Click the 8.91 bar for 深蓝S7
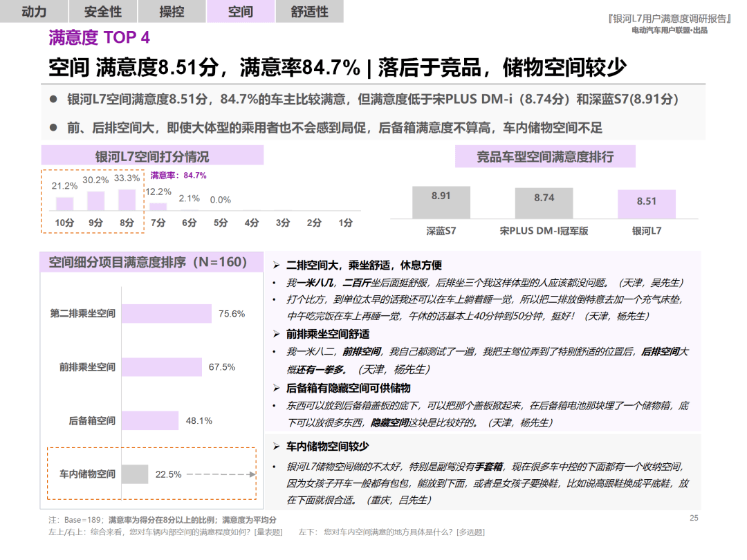Screen dimensions: 747x560 [x=441, y=203]
